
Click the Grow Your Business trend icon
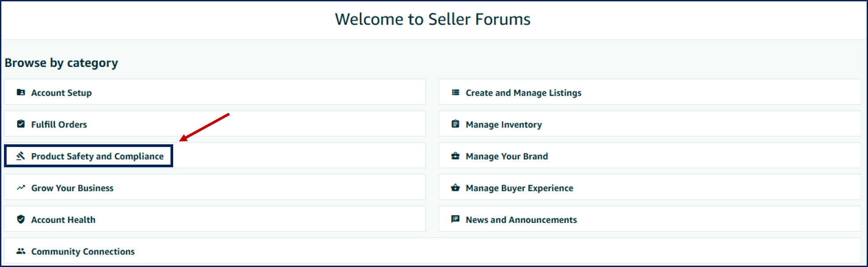pos(21,188)
